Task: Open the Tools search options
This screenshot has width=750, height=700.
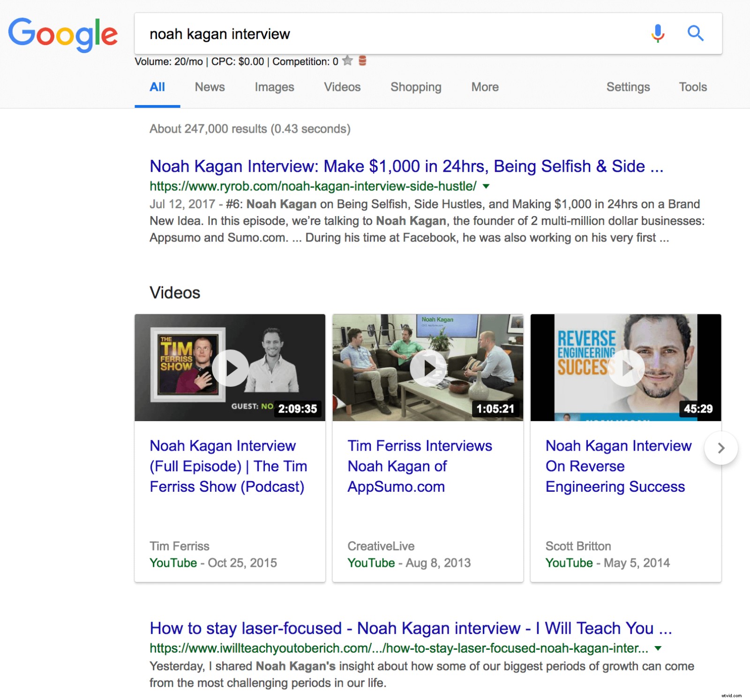Action: (x=692, y=87)
